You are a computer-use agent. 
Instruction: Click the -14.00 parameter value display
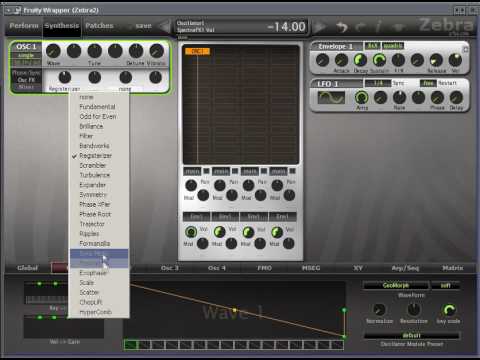(x=287, y=27)
